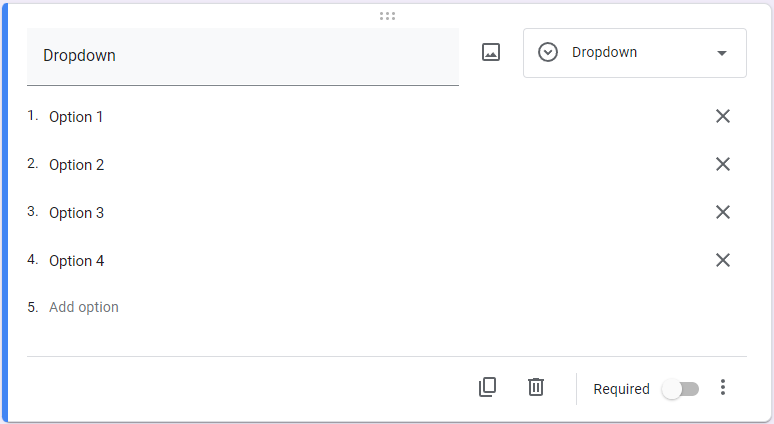The height and width of the screenshot is (424, 774).
Task: Duplicate this question with the copy icon
Action: (487, 387)
